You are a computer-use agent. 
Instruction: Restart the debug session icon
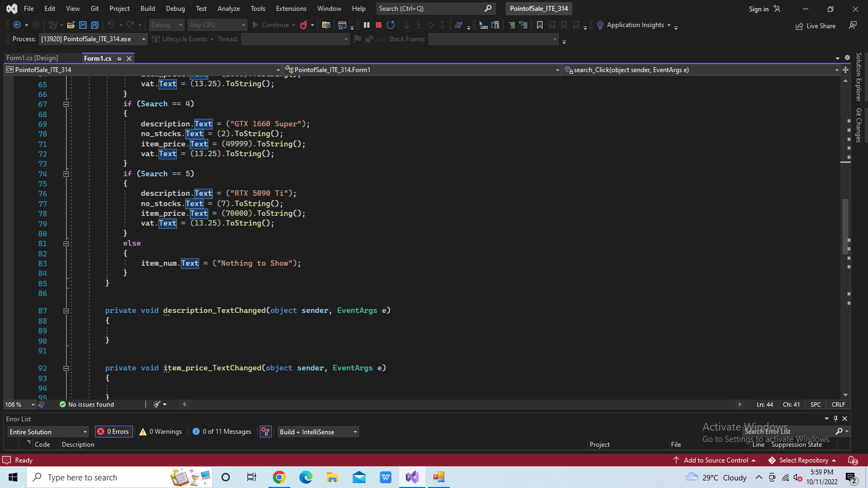click(391, 25)
